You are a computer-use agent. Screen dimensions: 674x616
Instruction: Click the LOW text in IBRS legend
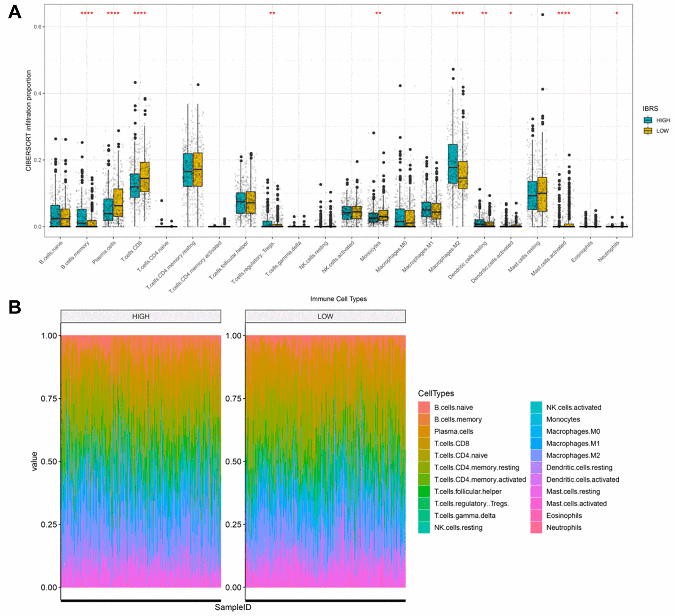pos(662,131)
